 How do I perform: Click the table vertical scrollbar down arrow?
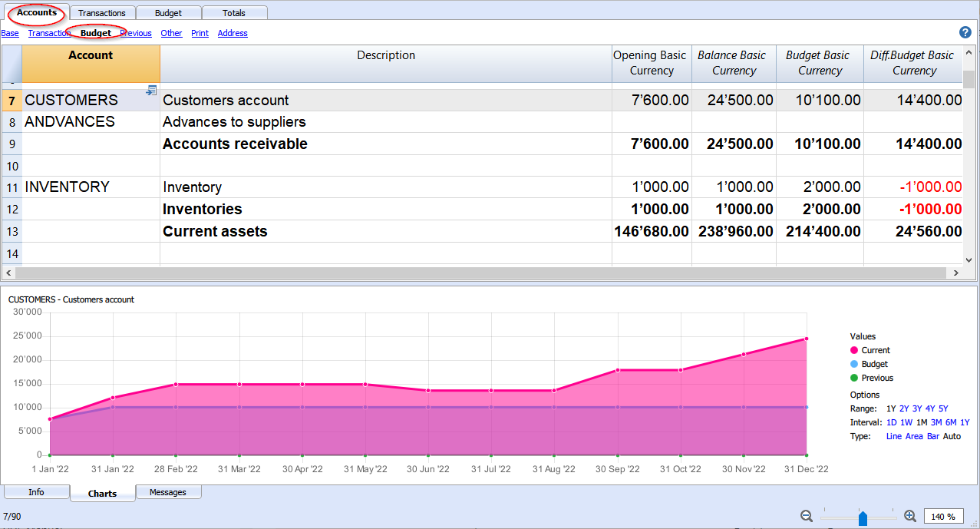tap(968, 260)
